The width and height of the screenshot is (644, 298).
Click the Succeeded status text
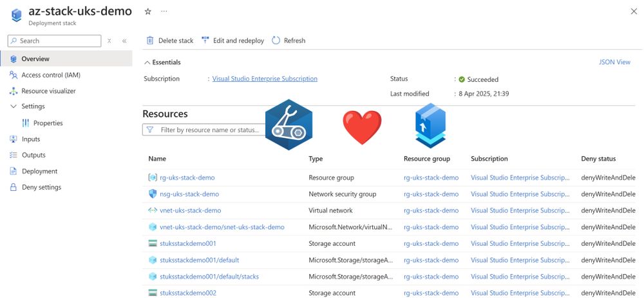tap(482, 79)
